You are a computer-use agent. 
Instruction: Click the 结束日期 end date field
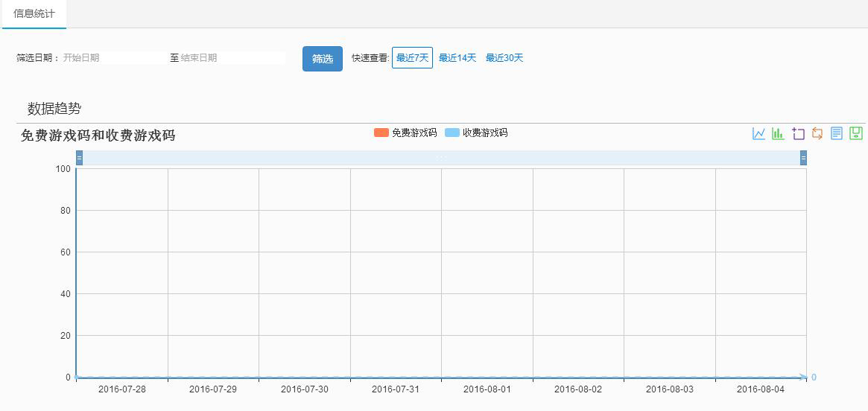[x=232, y=58]
